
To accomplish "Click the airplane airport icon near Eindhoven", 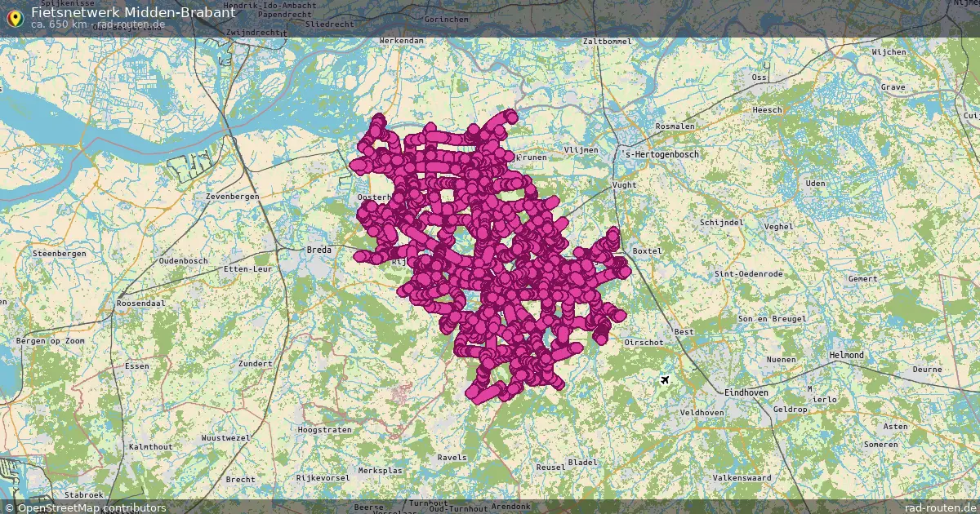I will [x=665, y=380].
